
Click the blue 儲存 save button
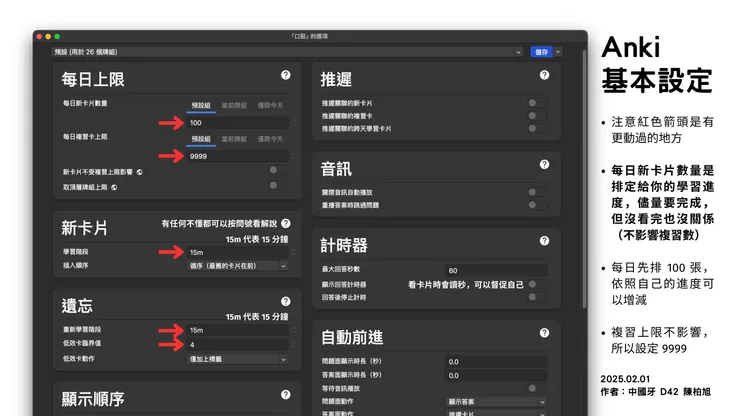point(541,52)
